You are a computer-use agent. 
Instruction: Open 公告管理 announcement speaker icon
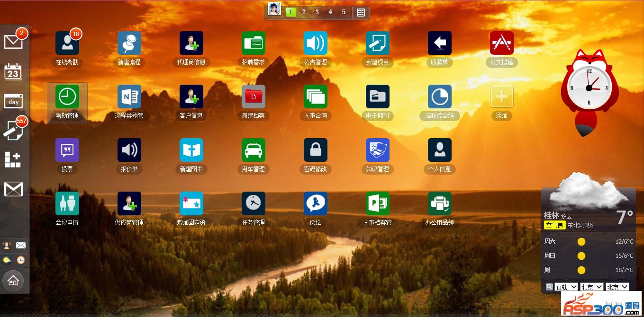pos(316,43)
